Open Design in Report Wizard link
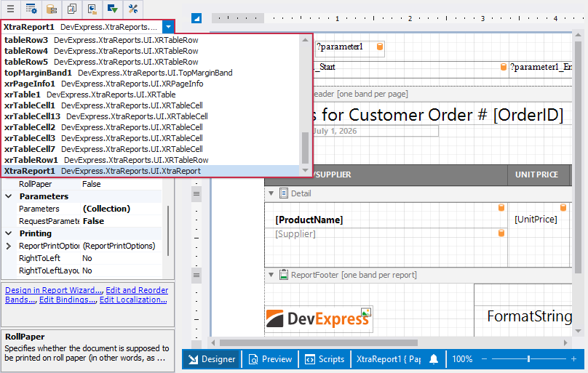Screen dimensions: 588x373 tap(54, 290)
